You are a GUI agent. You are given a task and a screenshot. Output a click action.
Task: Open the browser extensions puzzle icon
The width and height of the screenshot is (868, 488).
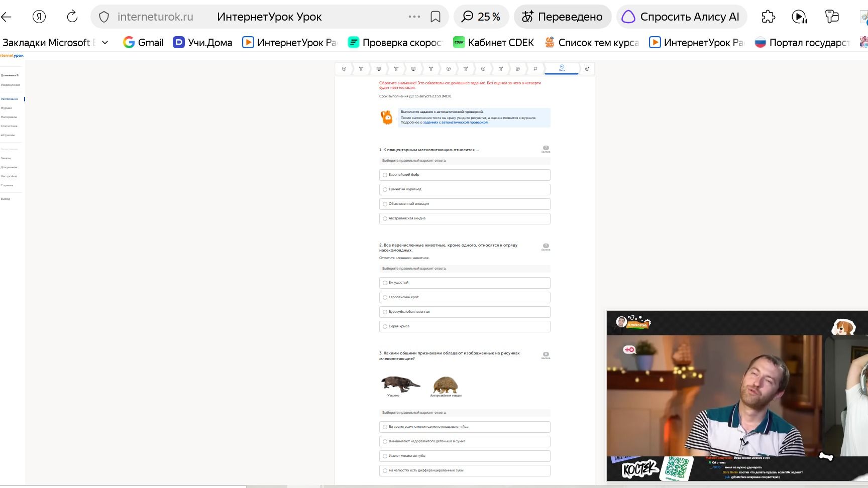(x=768, y=17)
